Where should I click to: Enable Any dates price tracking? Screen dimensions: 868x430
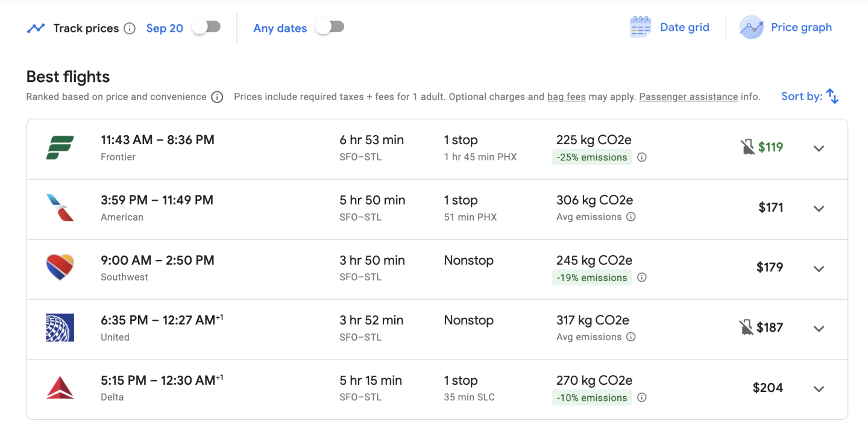330,27
